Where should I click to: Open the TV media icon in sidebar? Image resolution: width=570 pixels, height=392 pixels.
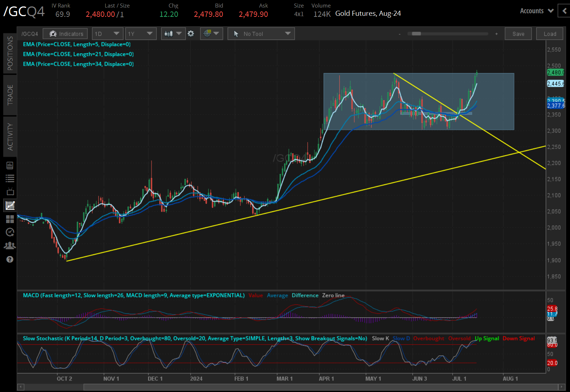point(10,192)
